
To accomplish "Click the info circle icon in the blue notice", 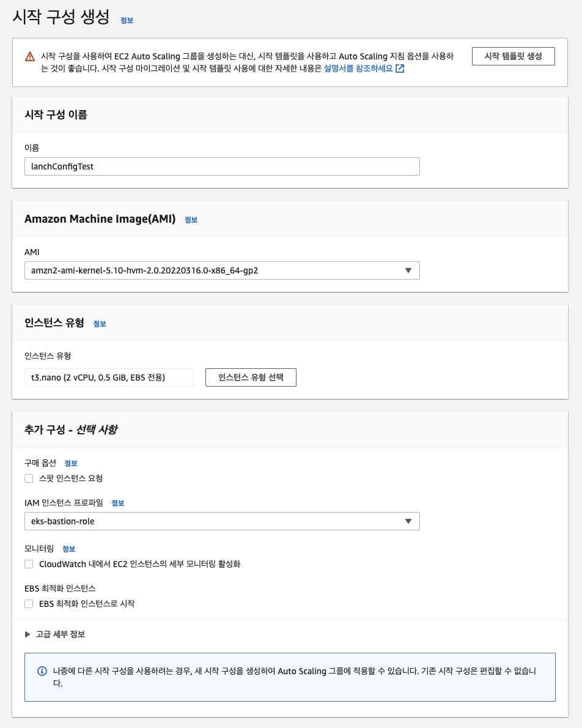I will [42, 671].
